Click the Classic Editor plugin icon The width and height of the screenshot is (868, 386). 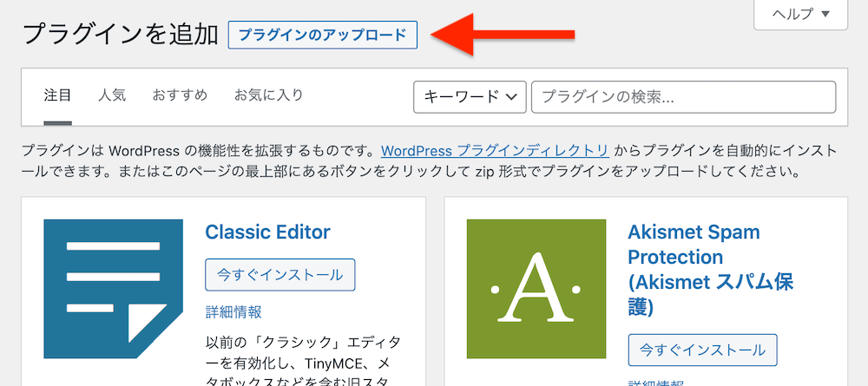(114, 289)
